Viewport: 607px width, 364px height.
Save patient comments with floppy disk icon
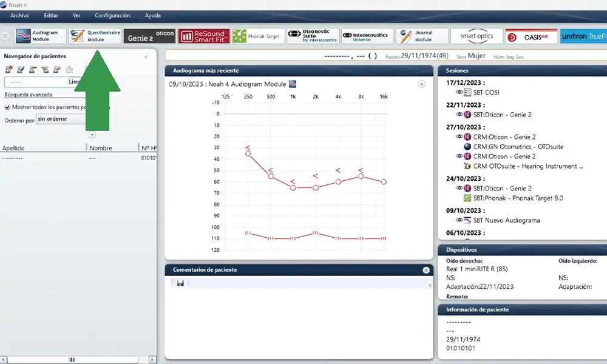tap(180, 283)
